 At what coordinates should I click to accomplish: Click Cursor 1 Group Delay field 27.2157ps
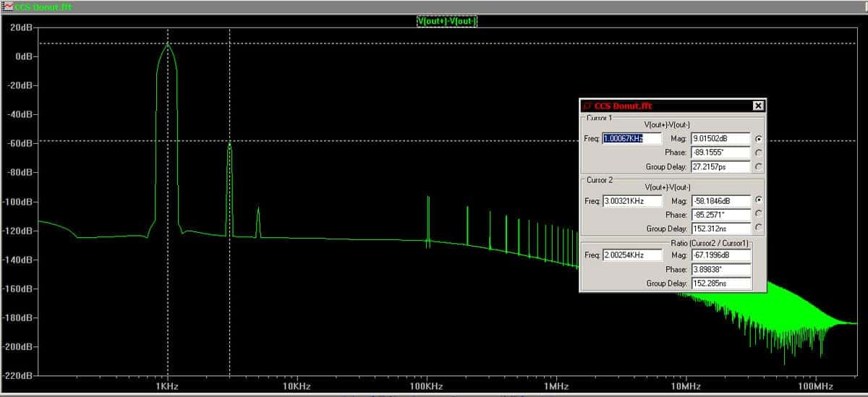click(x=721, y=166)
